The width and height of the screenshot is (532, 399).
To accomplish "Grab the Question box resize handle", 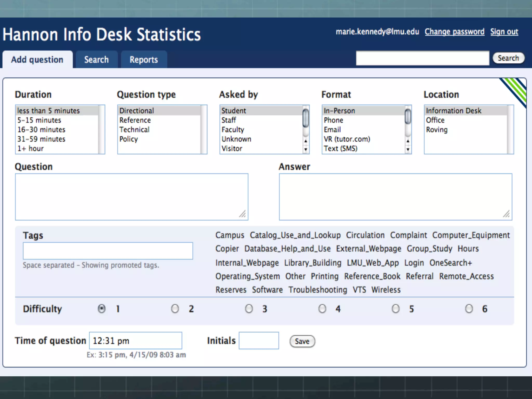I will click(243, 214).
